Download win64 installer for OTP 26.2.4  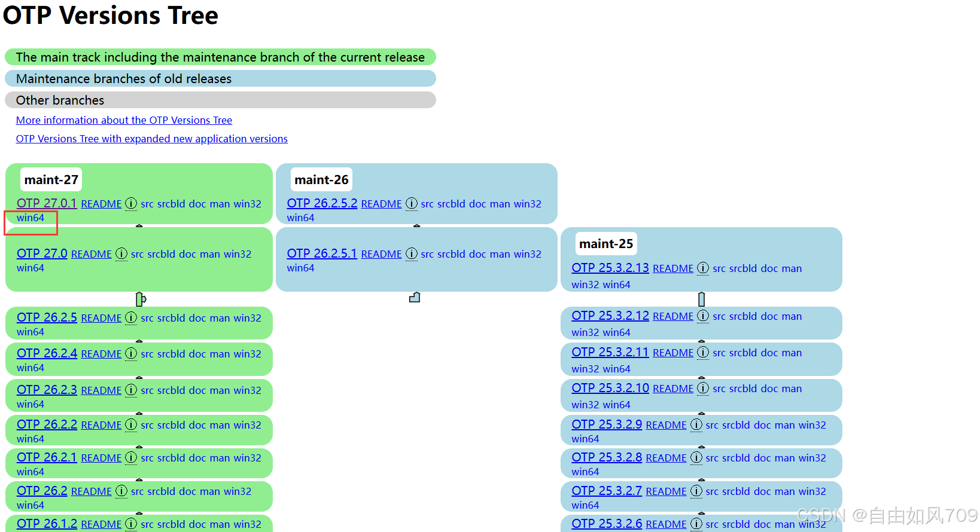(31, 368)
